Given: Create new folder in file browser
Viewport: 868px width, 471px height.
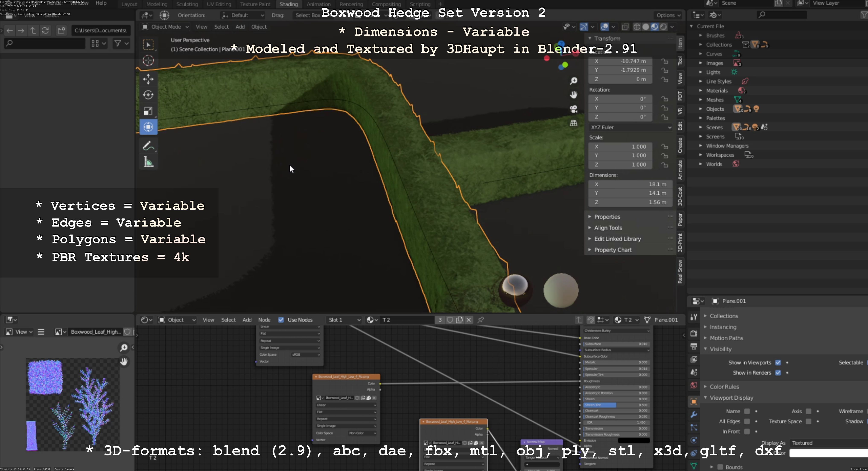Looking at the screenshot, I should click(x=61, y=31).
